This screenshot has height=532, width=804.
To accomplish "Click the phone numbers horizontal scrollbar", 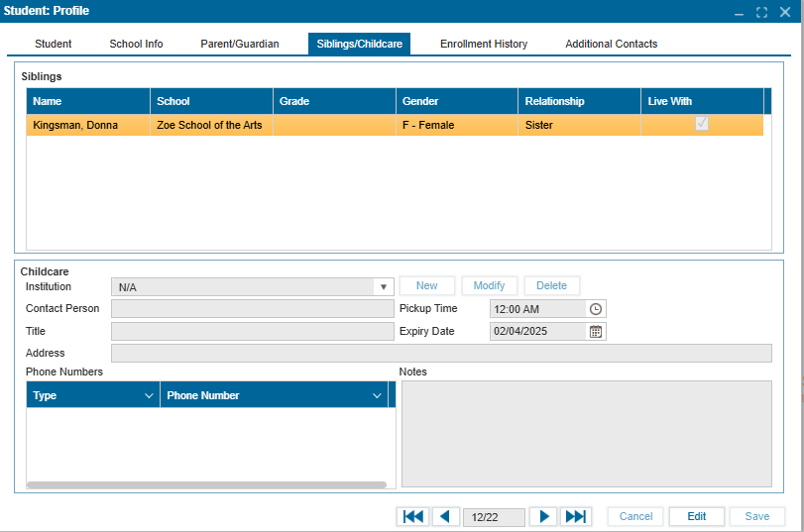I will coord(206,485).
